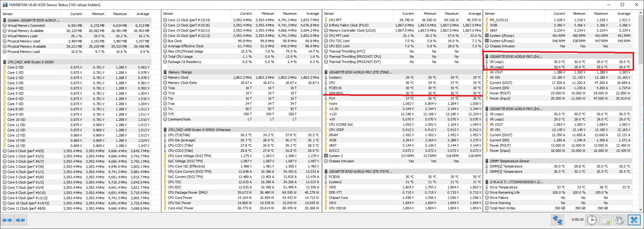The image size is (644, 229).
Task: Start logging with the sheet-plus icon
Action: click(x=606, y=220)
